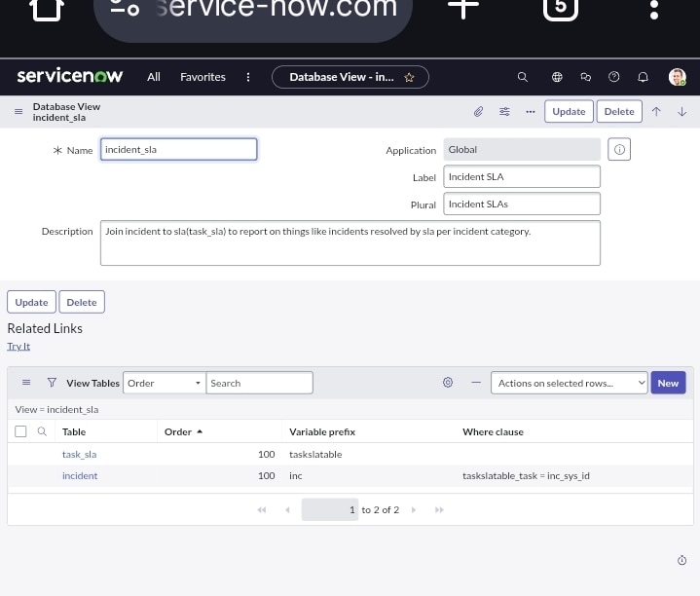Open the globe scope picker icon

point(557,77)
